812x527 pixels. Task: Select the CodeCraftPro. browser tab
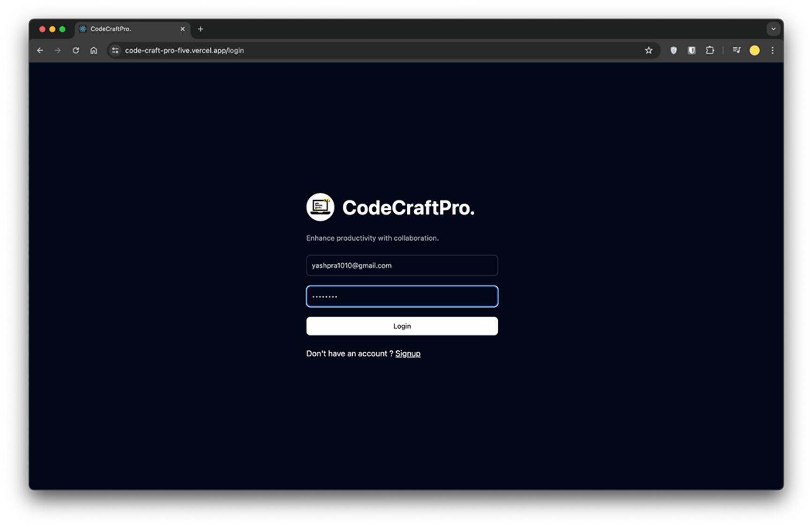click(133, 29)
